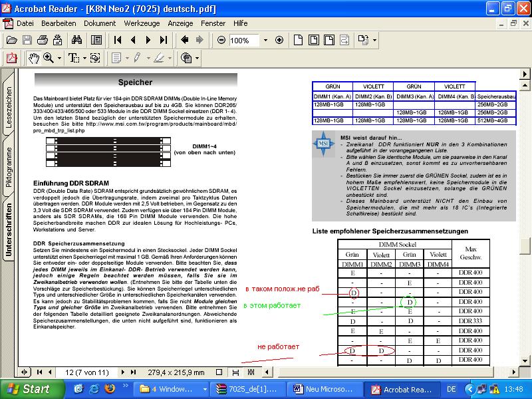Select the Text Select tool
Image resolution: width=532 pixels, height=399 pixels.
74,58
